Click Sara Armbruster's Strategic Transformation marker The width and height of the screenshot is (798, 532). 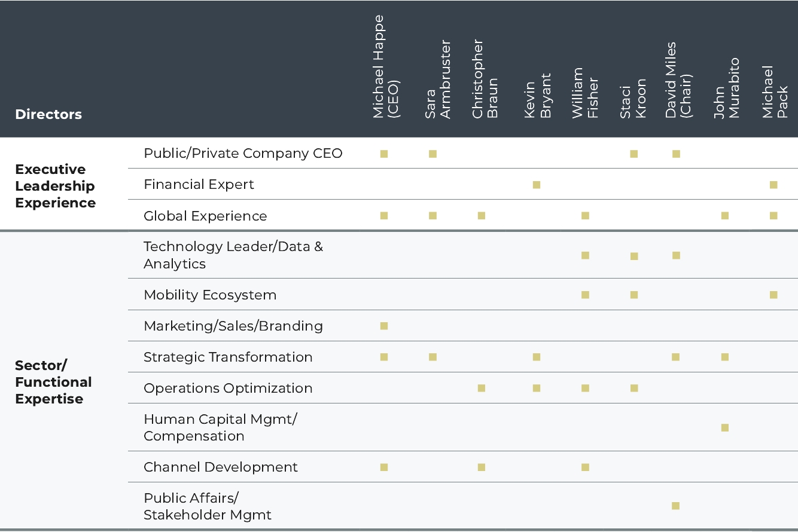(x=433, y=357)
